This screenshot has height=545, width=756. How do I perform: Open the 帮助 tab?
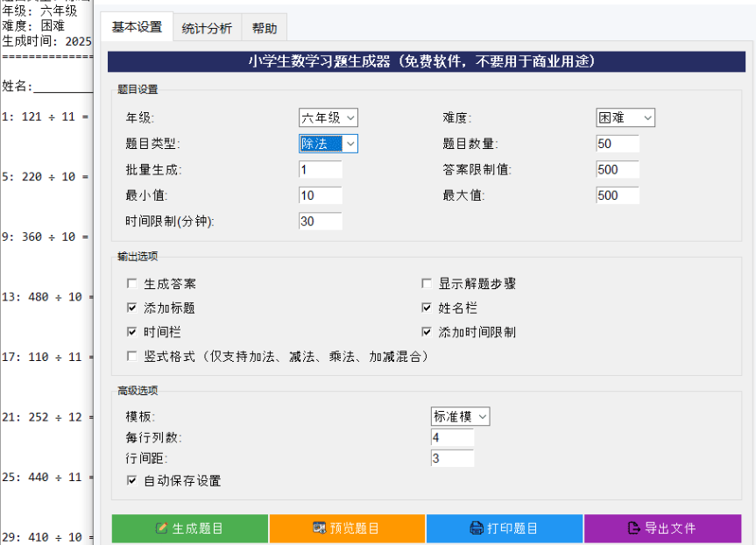(264, 28)
